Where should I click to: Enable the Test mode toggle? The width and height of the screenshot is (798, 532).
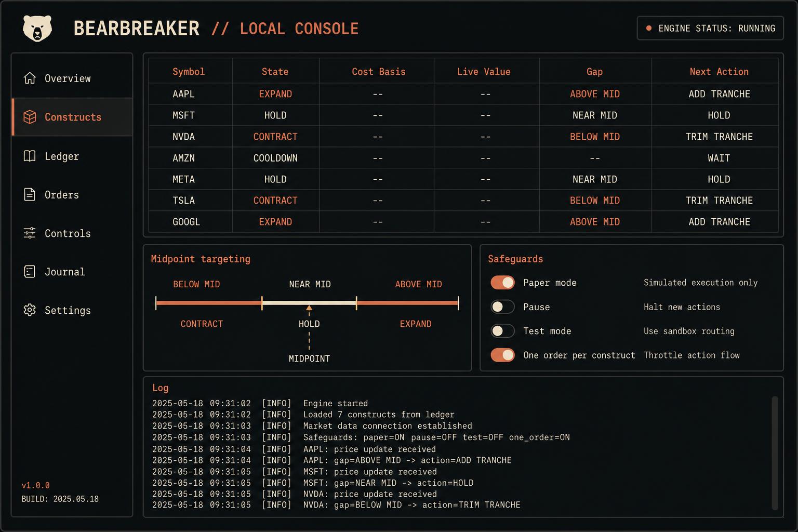(502, 331)
